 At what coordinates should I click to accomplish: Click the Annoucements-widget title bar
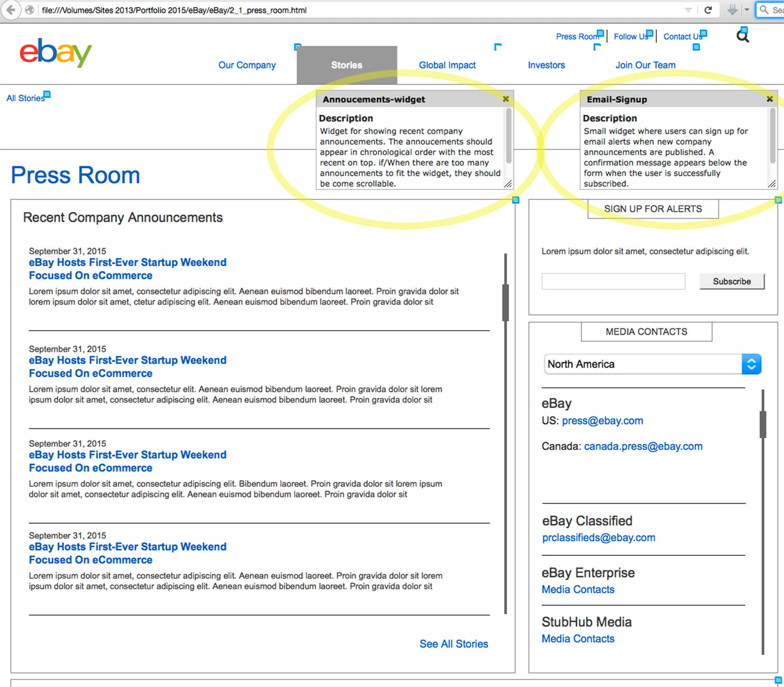tap(415, 99)
